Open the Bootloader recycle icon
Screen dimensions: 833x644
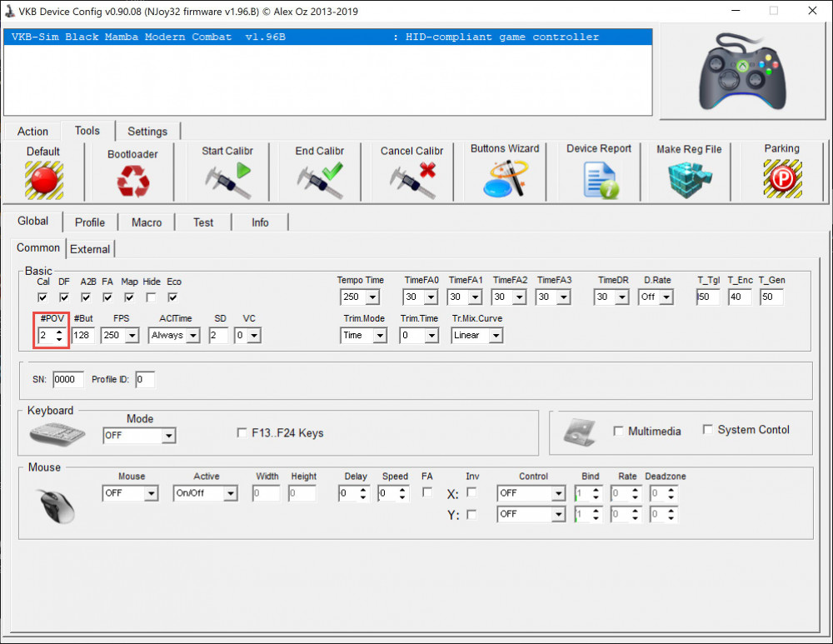132,181
